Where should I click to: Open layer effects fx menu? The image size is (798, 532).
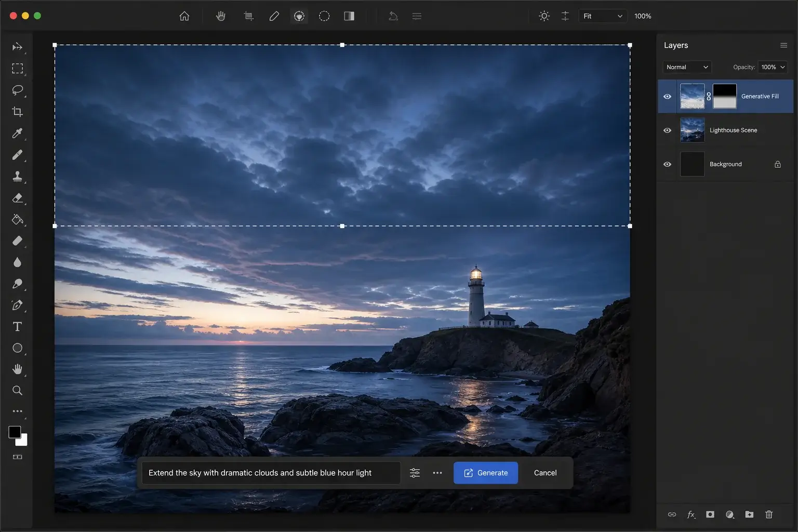coord(691,514)
